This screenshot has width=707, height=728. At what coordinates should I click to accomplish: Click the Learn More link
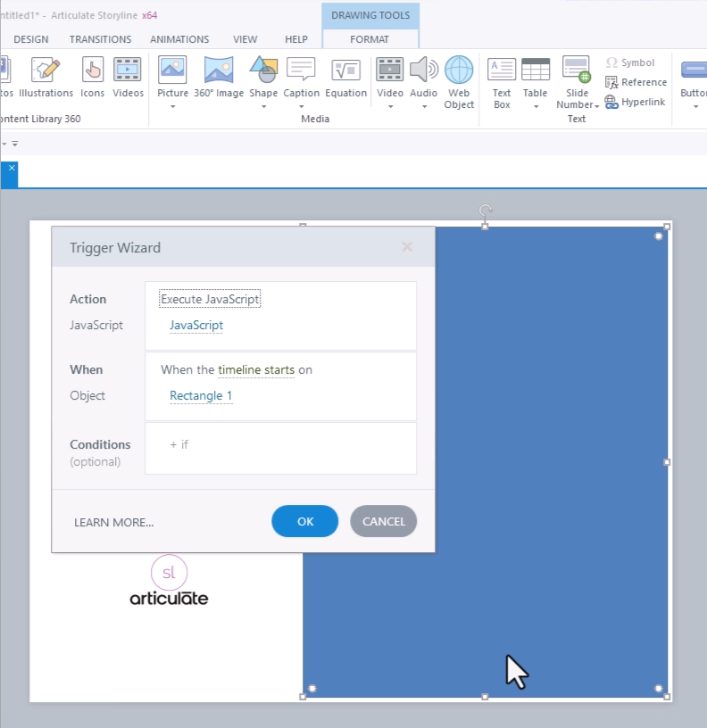click(x=113, y=522)
